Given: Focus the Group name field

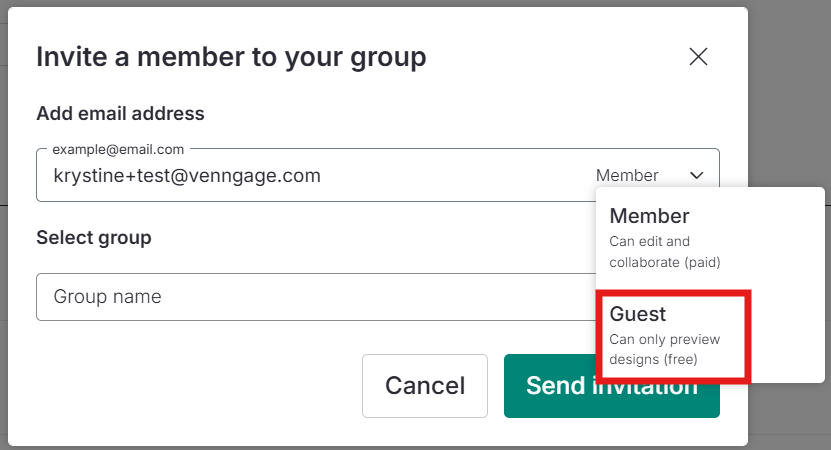Looking at the screenshot, I should pos(316,297).
